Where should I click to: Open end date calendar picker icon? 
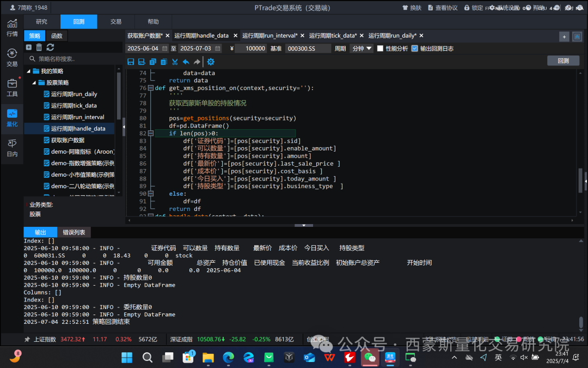coord(217,49)
